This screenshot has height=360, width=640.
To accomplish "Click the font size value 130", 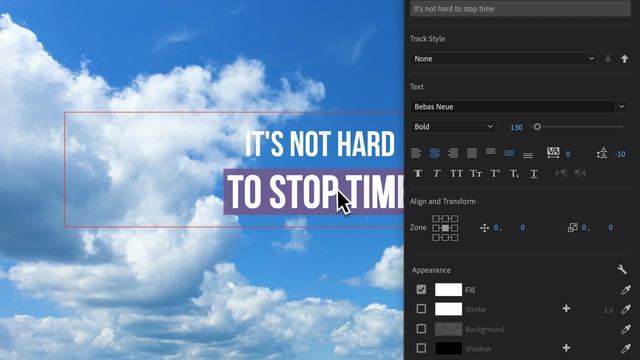I will pos(516,127).
